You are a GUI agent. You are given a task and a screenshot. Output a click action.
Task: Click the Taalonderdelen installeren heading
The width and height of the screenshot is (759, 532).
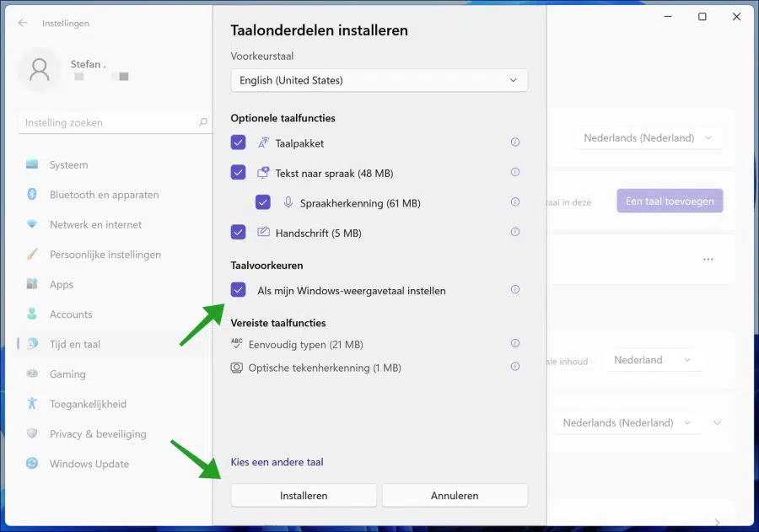319,30
